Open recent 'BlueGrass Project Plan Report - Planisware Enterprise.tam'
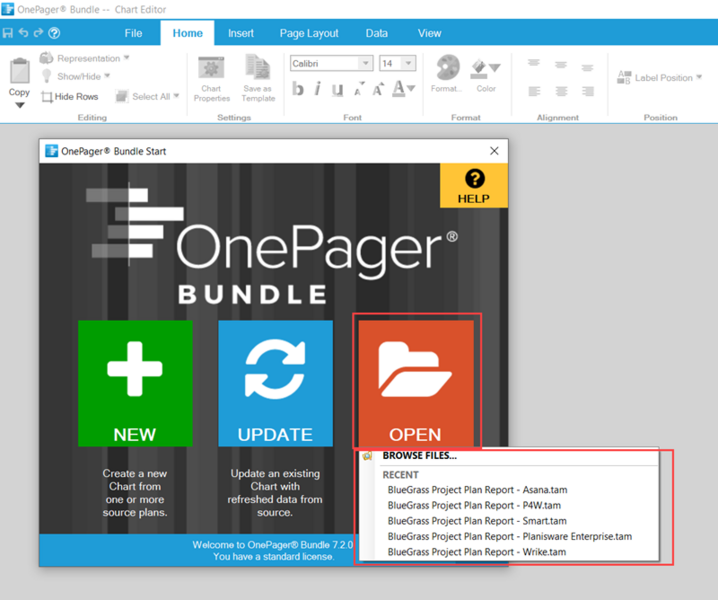 [x=510, y=536]
